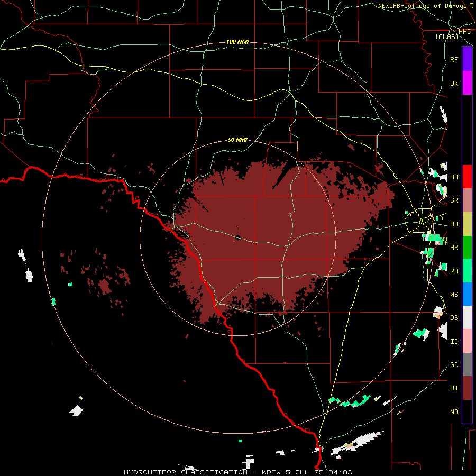
Task: Click the UK legend label
Action: [454, 83]
